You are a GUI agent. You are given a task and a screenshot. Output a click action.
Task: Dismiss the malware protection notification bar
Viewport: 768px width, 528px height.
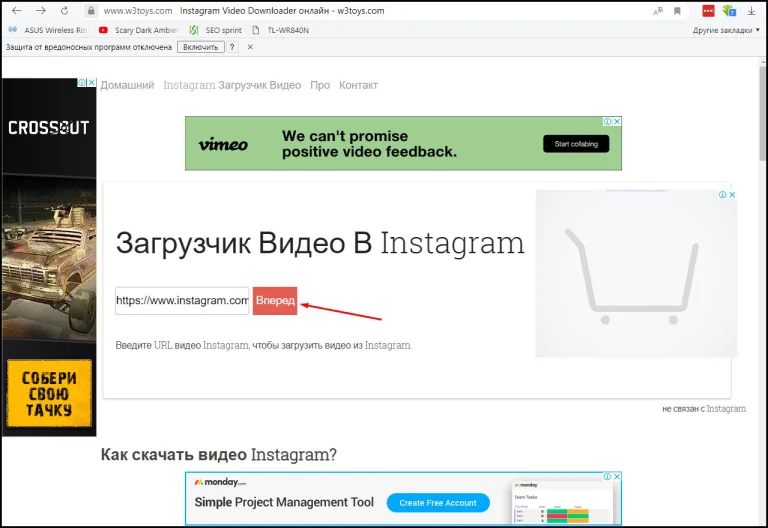[250, 47]
